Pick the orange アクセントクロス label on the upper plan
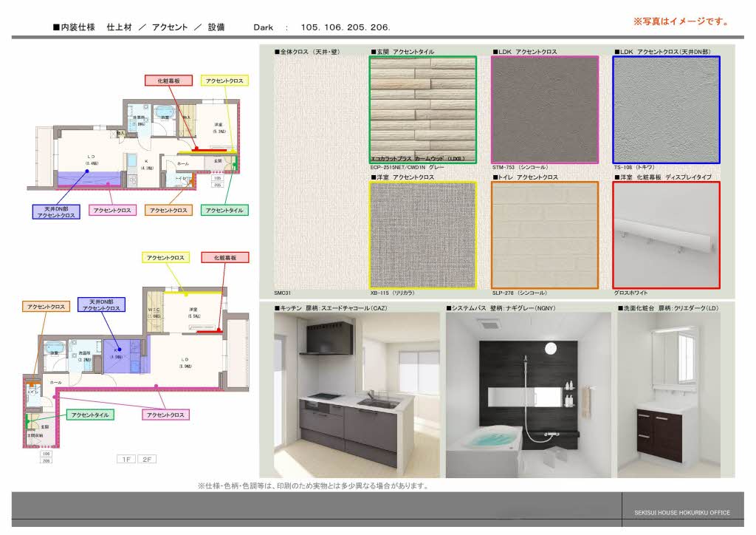 coord(168,211)
